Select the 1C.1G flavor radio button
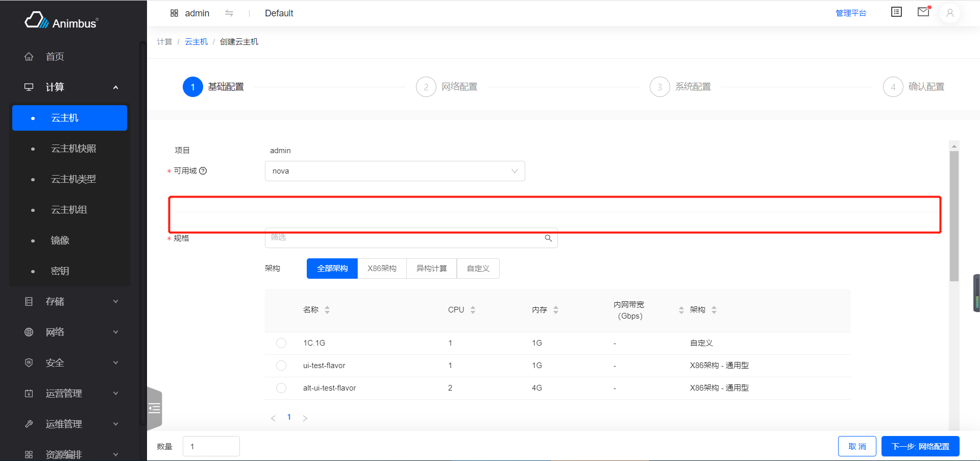 (x=281, y=343)
